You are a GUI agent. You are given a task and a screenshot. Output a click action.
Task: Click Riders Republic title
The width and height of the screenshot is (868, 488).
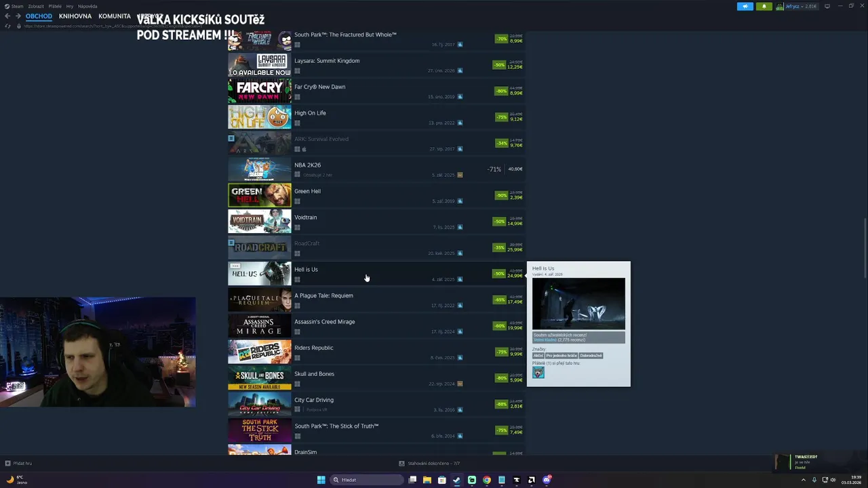click(313, 348)
